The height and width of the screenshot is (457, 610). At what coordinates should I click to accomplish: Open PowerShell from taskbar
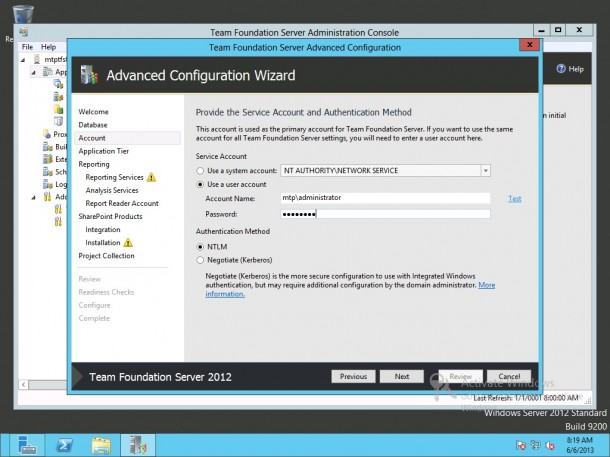pos(64,445)
